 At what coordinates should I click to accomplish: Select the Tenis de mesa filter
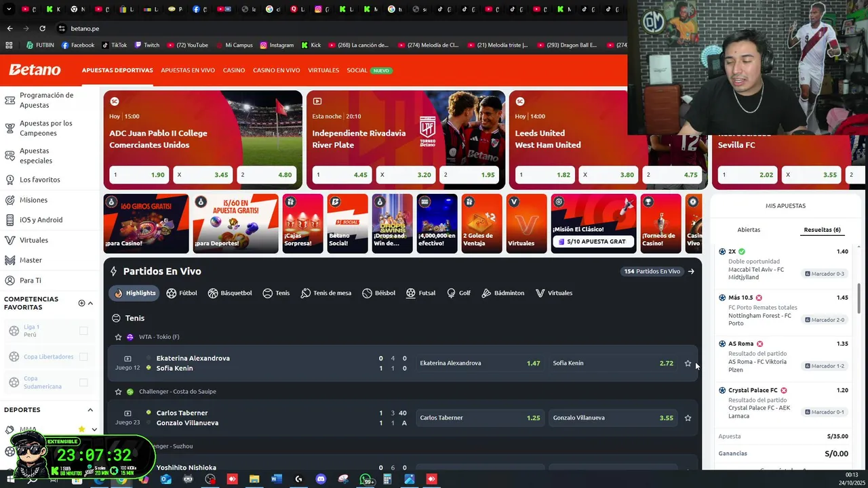click(x=326, y=293)
